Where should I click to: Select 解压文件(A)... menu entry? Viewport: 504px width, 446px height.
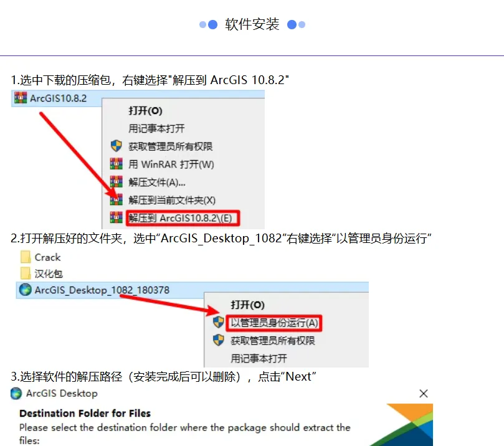pos(157,183)
